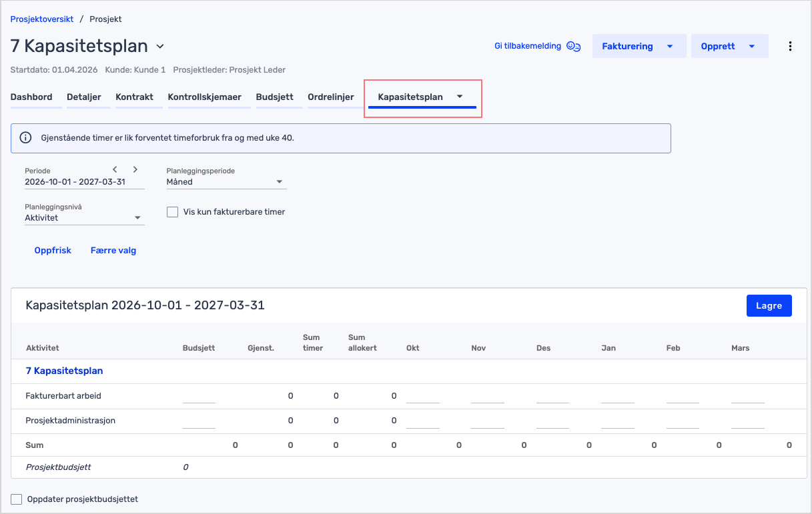Click Des field for Fakturerbart arbeid
Viewport: 812px width, 514px height.
tap(552, 396)
